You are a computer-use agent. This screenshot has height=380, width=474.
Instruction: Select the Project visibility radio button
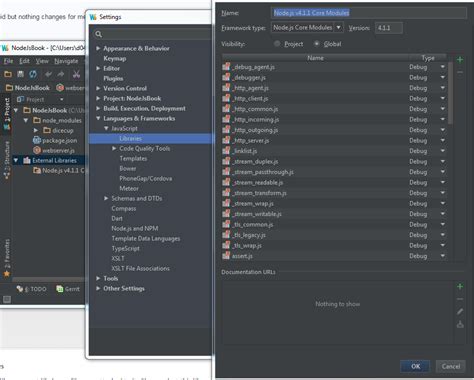pos(277,44)
